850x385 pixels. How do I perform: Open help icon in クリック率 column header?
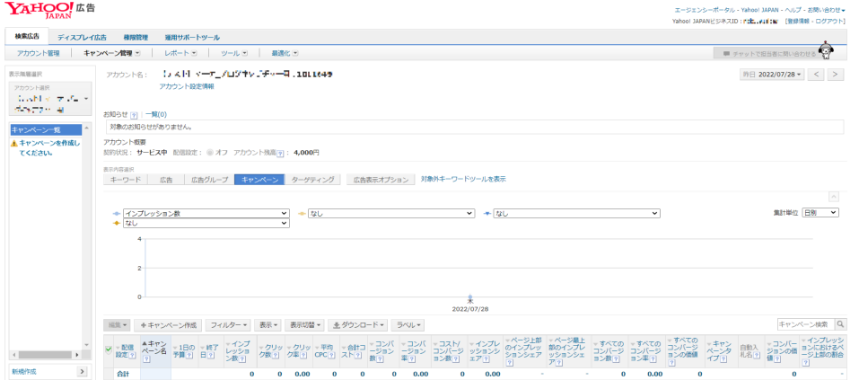tap(304, 355)
